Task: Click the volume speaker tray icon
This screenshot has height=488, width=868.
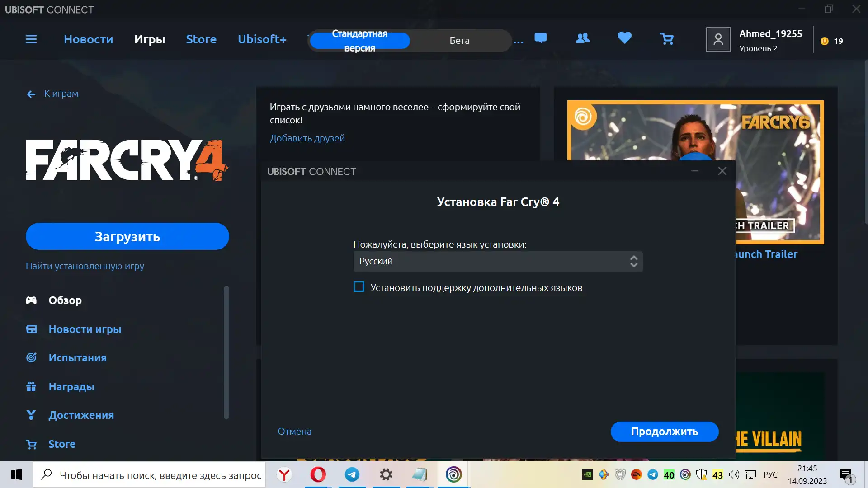Action: (x=734, y=474)
